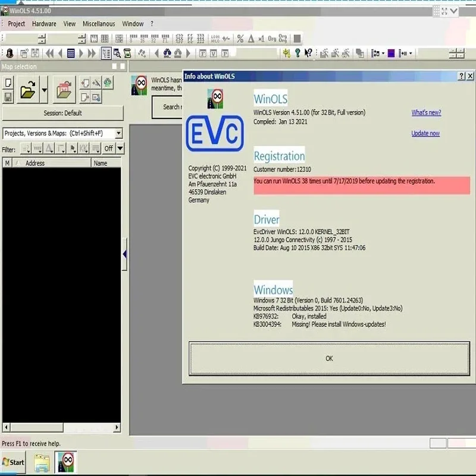
Task: Jump to first with double left arrow
Action: [50, 54]
